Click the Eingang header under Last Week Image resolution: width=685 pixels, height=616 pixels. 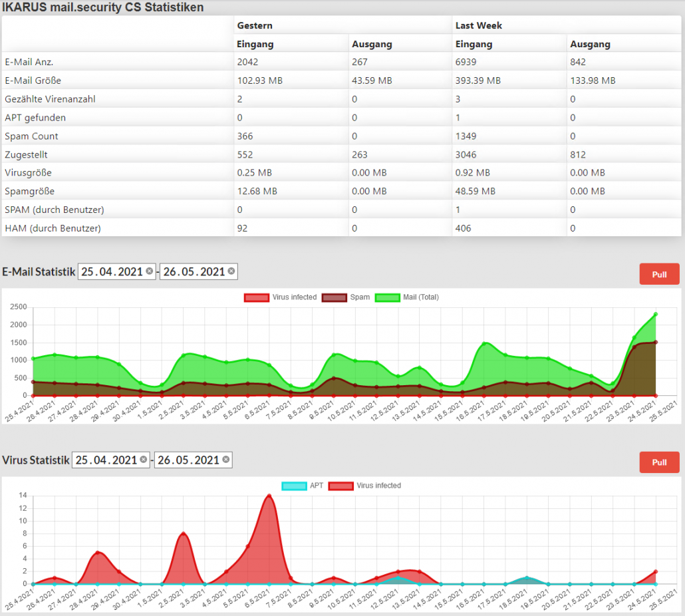coord(474,44)
